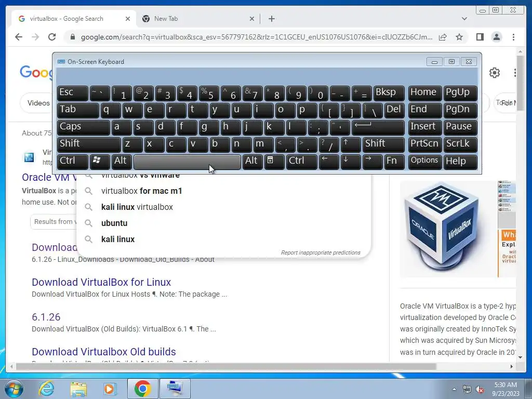532x399 pixels.
Task: Open Chrome's share page icon
Action: [443, 37]
